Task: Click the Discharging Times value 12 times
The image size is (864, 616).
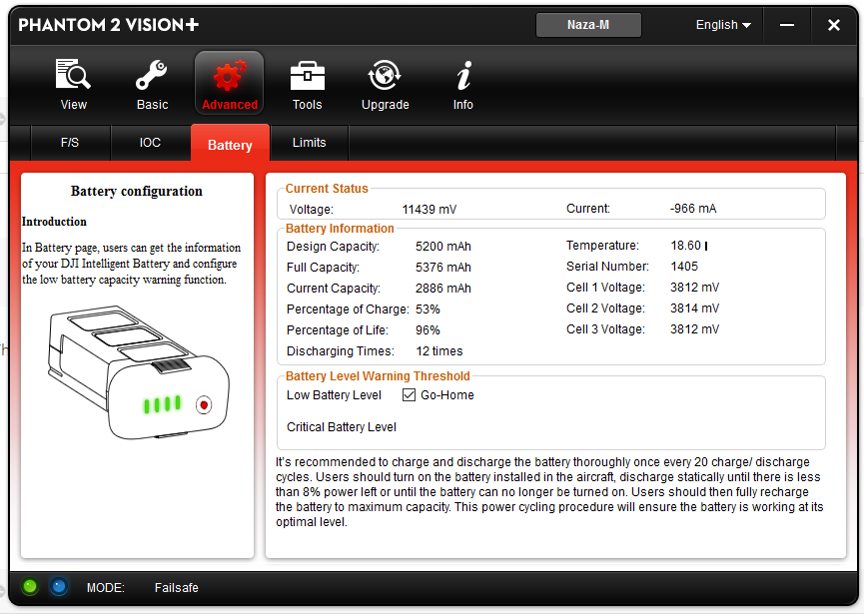Action: [x=439, y=351]
